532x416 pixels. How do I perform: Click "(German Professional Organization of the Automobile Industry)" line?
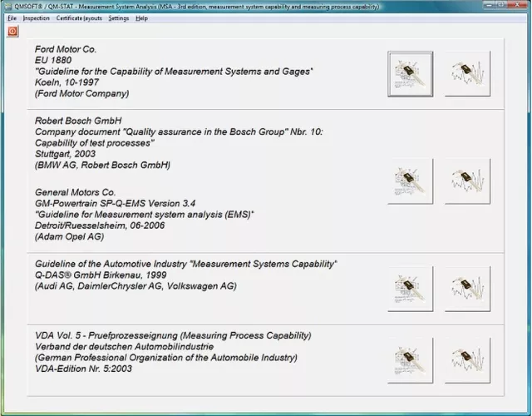(166, 358)
